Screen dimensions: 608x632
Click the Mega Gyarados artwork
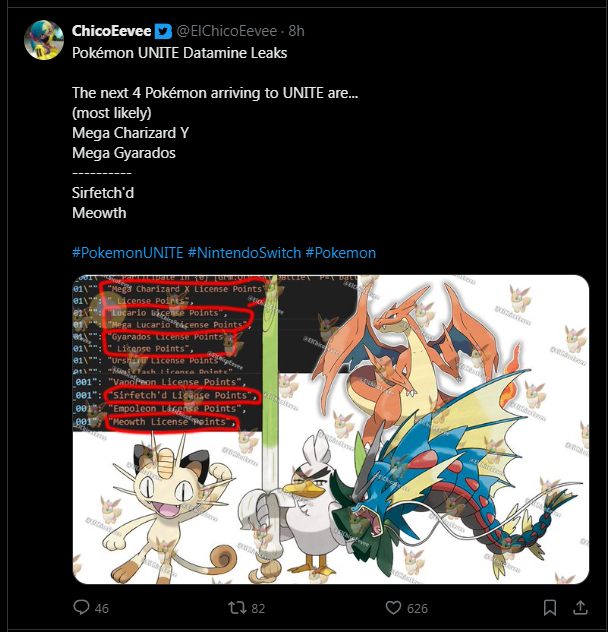[456, 476]
